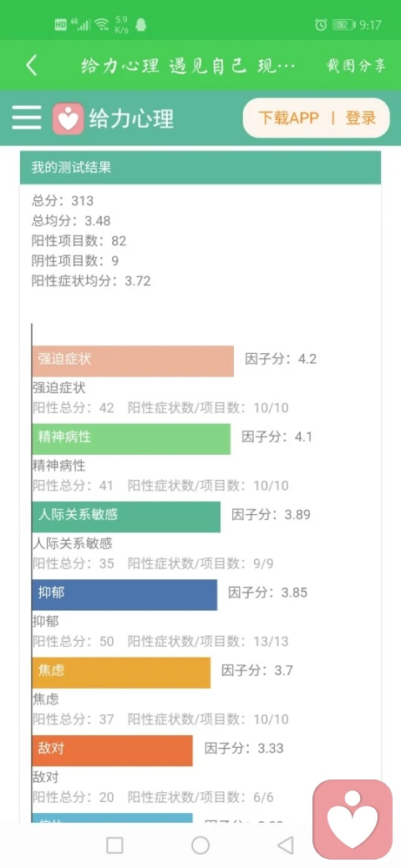The height and width of the screenshot is (868, 401).
Task: Click the 抑郁 blue bar
Action: 124,595
